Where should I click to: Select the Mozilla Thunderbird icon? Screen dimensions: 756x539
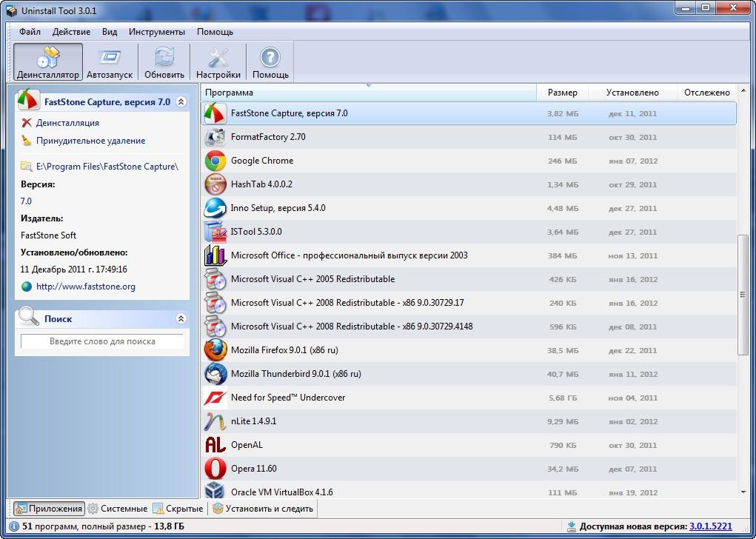coord(215,374)
